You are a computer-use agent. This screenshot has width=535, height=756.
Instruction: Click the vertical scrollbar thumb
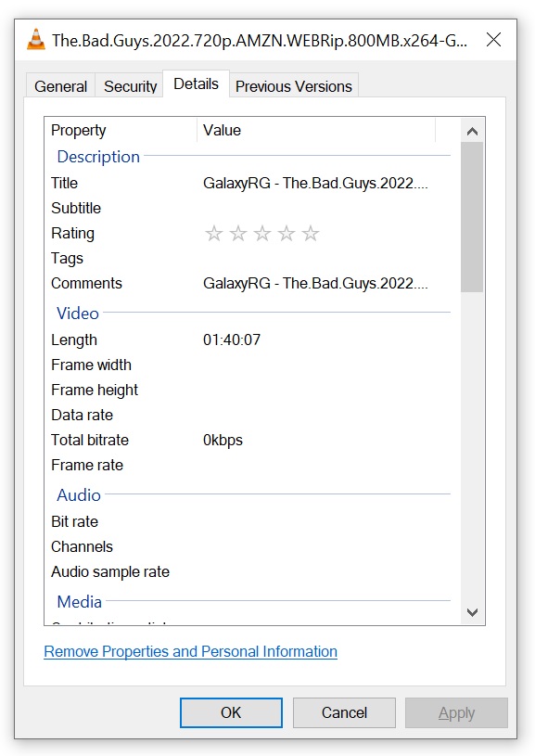[x=472, y=217]
